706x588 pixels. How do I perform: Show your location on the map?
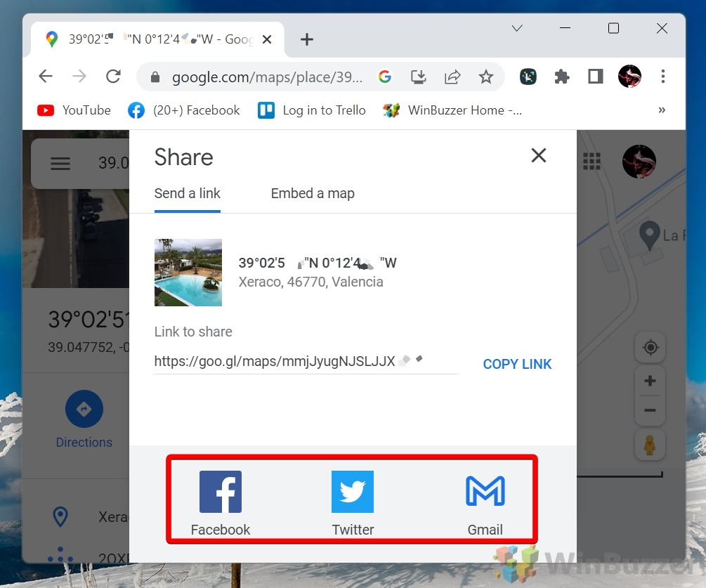(x=651, y=348)
